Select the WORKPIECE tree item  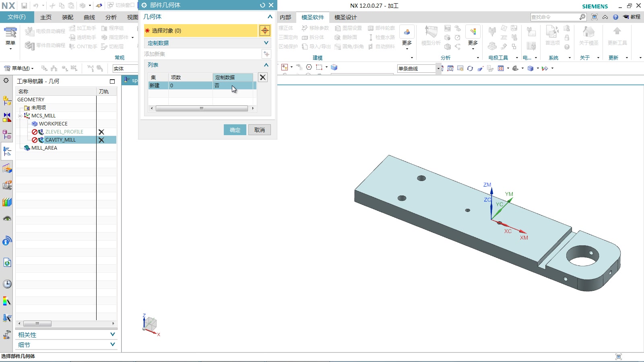(x=53, y=124)
